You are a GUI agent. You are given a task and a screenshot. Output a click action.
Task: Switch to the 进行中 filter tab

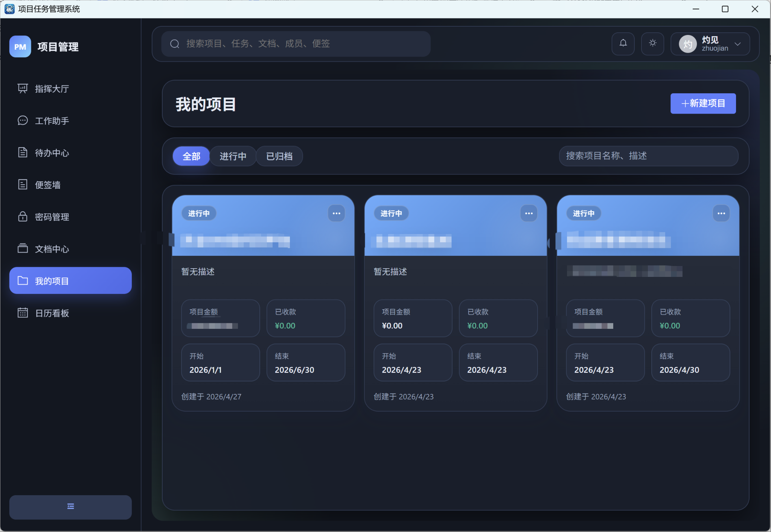233,156
